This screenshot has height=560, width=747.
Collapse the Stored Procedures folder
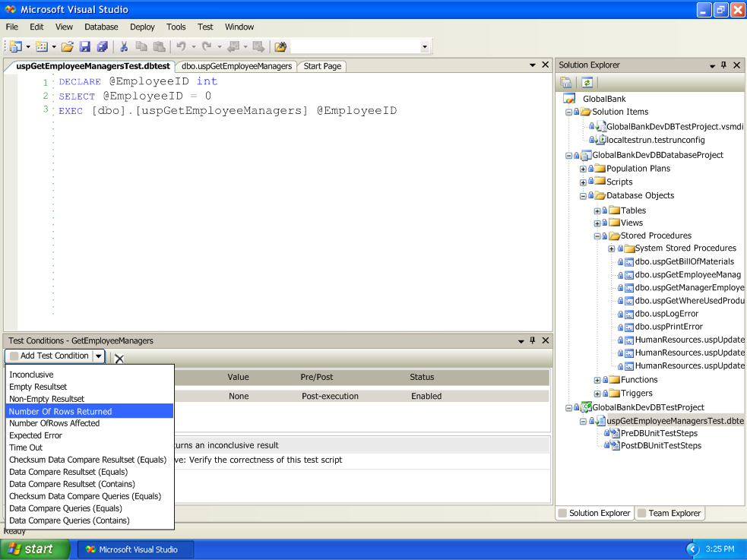point(597,236)
